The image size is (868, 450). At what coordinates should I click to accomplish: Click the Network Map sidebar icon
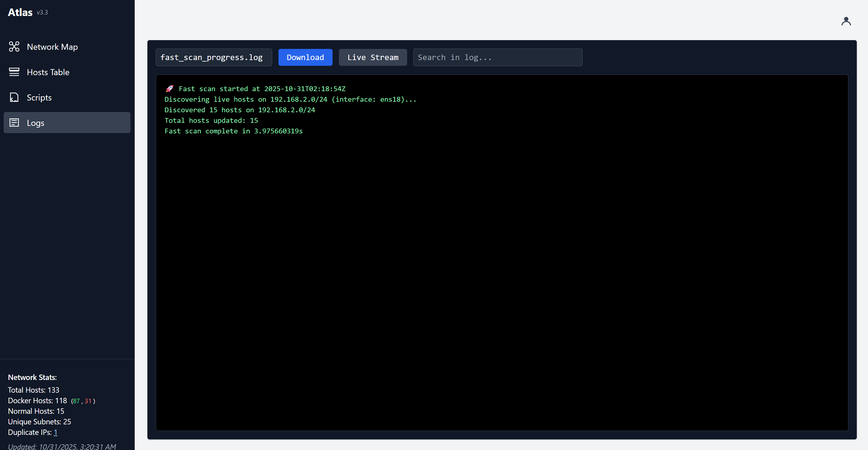pos(14,46)
